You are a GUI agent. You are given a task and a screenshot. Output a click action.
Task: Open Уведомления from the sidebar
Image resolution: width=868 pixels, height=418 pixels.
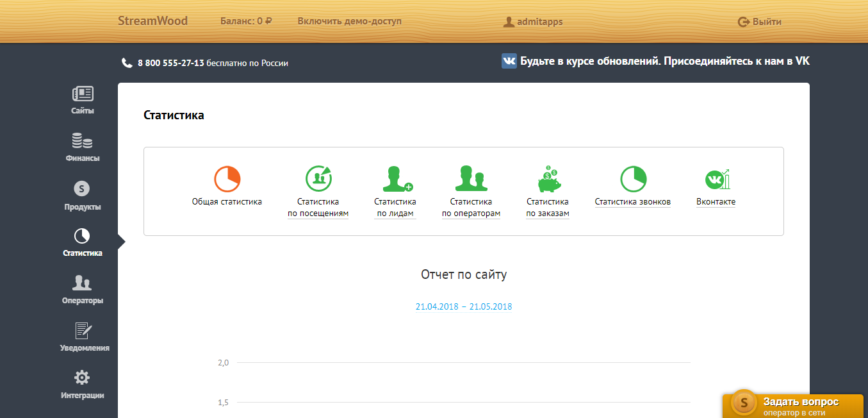83,331
